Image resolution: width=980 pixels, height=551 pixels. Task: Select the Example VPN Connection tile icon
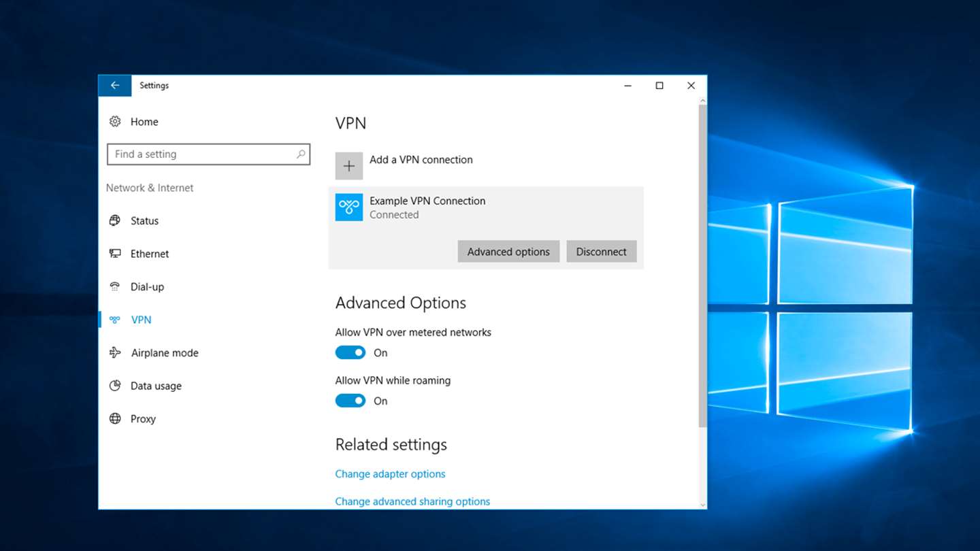[x=349, y=207]
